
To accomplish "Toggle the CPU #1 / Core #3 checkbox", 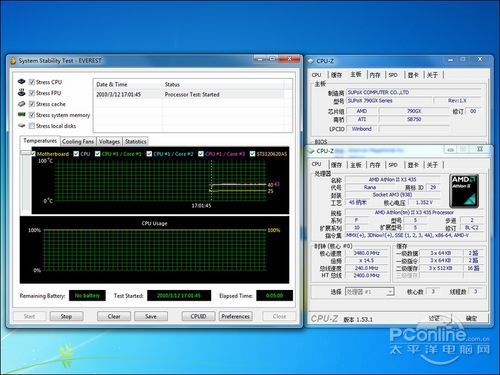I will 201,154.
